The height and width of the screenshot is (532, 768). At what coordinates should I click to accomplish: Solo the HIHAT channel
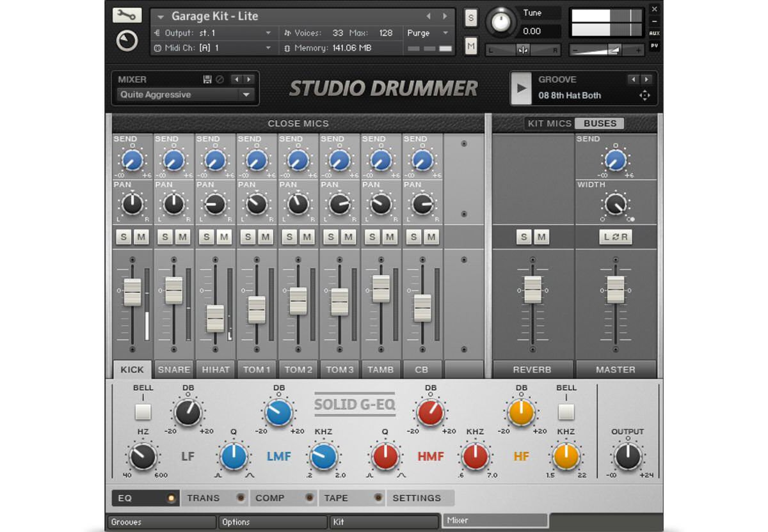click(206, 237)
